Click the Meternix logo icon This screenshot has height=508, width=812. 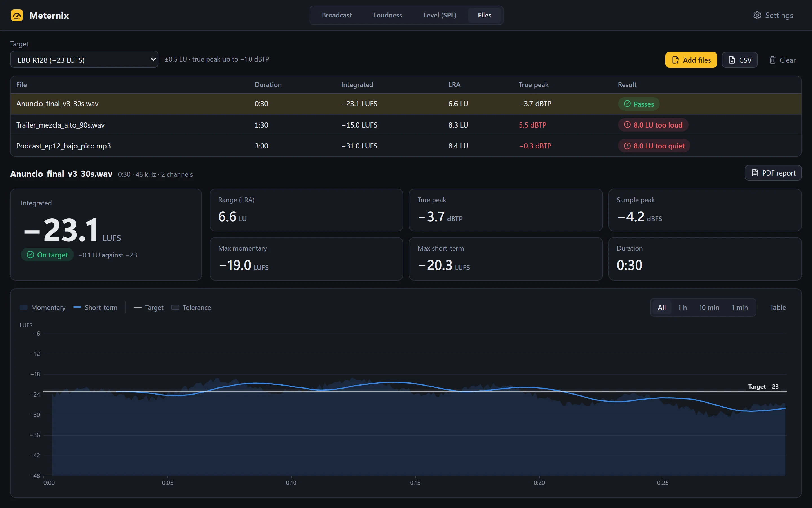(x=17, y=16)
